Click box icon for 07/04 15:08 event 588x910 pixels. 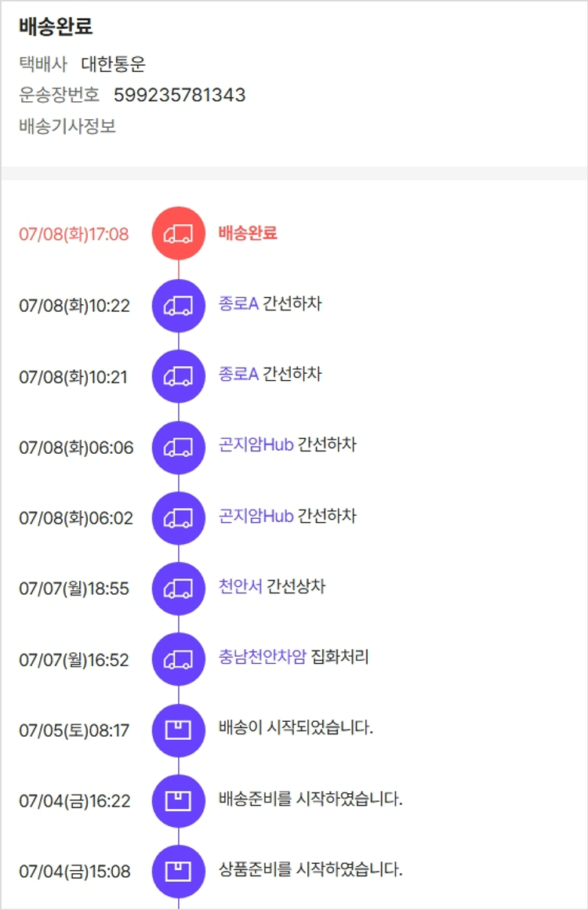178,871
